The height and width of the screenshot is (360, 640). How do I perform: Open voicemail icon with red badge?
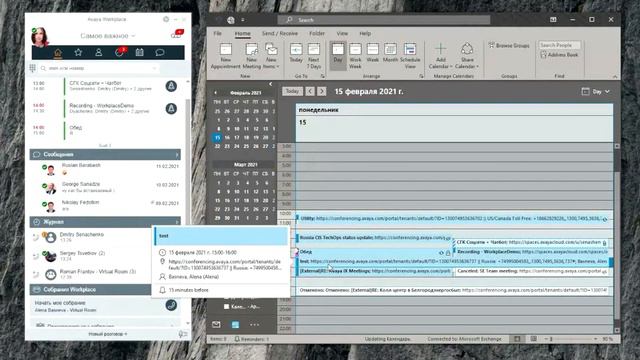[177, 34]
